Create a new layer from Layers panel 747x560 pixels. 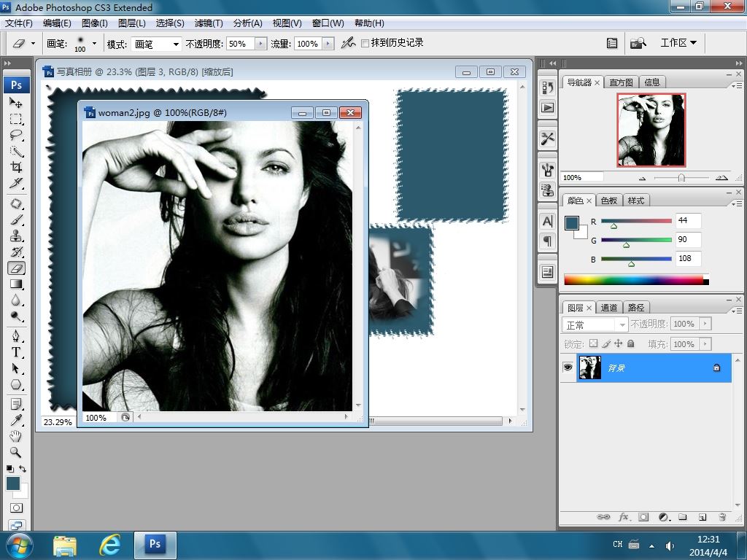coord(703,517)
